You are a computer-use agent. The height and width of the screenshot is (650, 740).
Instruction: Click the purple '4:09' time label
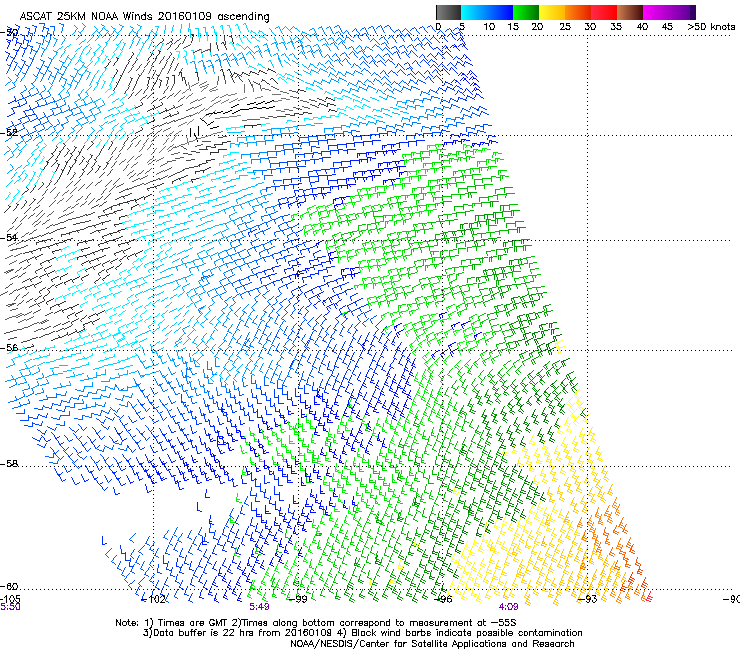click(x=509, y=607)
